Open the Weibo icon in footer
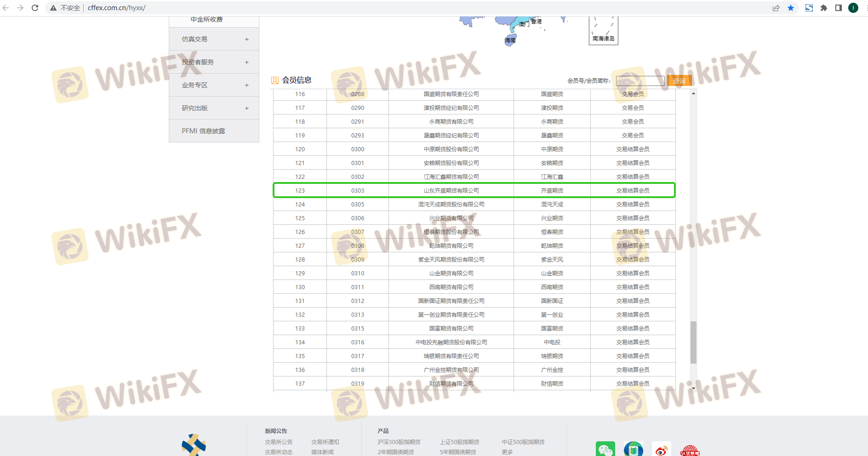868x456 pixels. [x=661, y=450]
